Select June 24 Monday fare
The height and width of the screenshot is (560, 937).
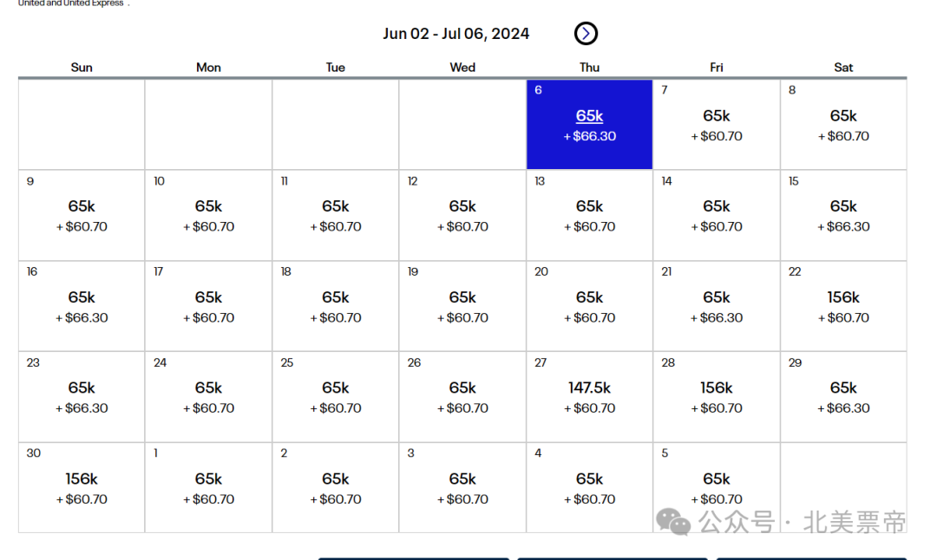tap(208, 396)
